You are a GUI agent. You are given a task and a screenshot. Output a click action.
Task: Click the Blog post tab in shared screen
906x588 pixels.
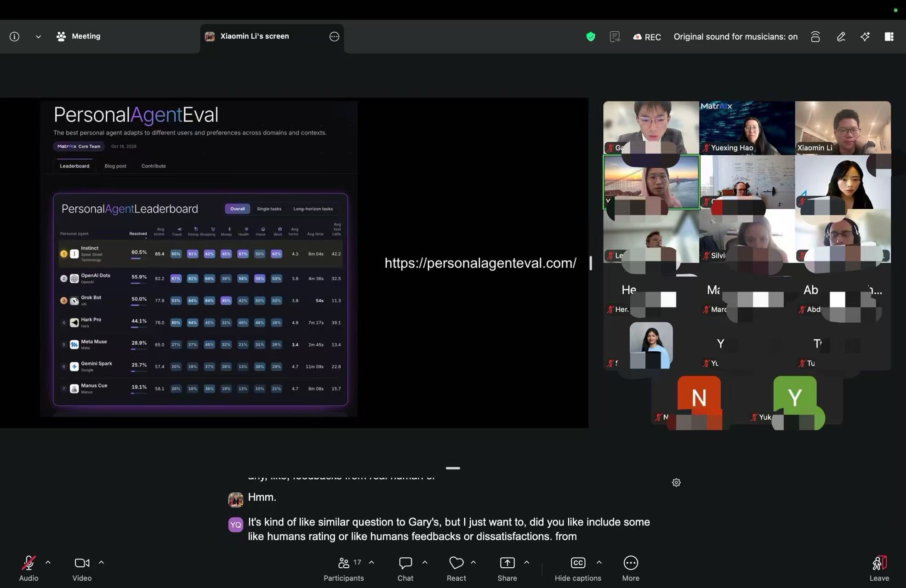click(x=115, y=166)
